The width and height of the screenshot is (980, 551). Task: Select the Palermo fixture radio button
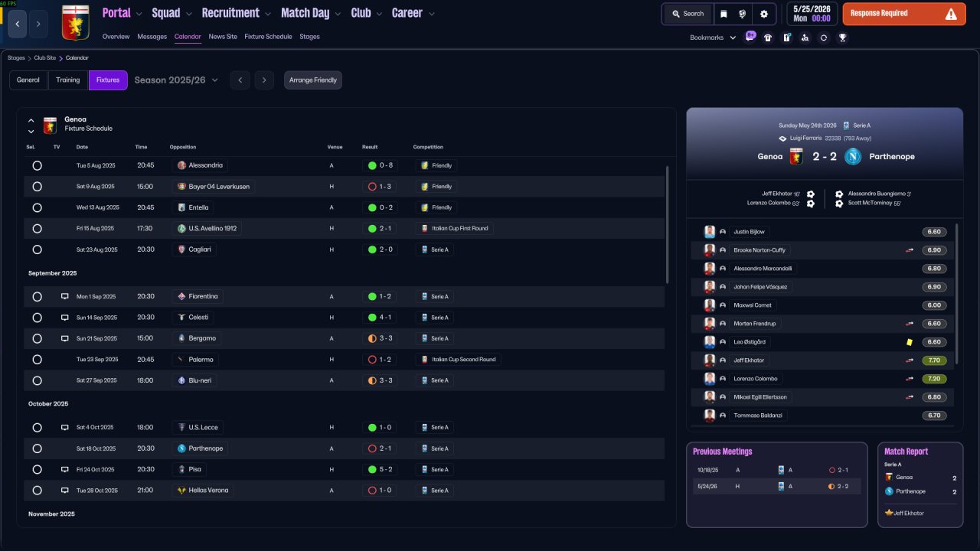(x=37, y=360)
